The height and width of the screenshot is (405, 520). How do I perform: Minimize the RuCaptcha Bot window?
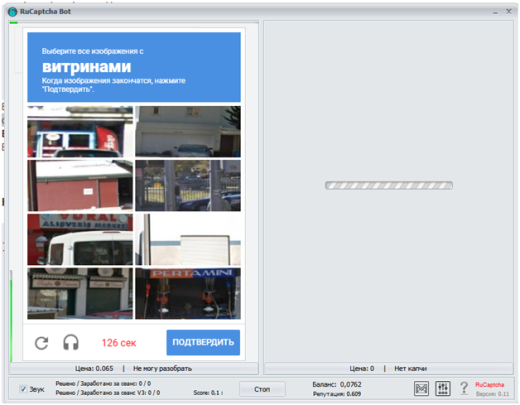495,12
